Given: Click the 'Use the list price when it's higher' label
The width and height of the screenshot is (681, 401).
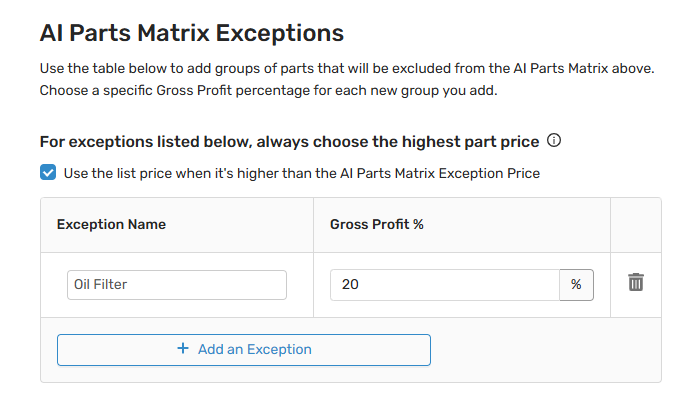Looking at the screenshot, I should coord(200,173).
